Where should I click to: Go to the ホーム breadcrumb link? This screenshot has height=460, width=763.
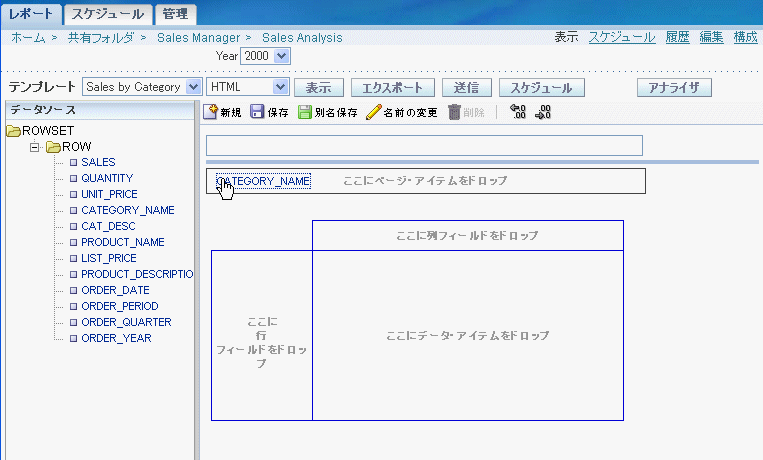click(x=28, y=37)
